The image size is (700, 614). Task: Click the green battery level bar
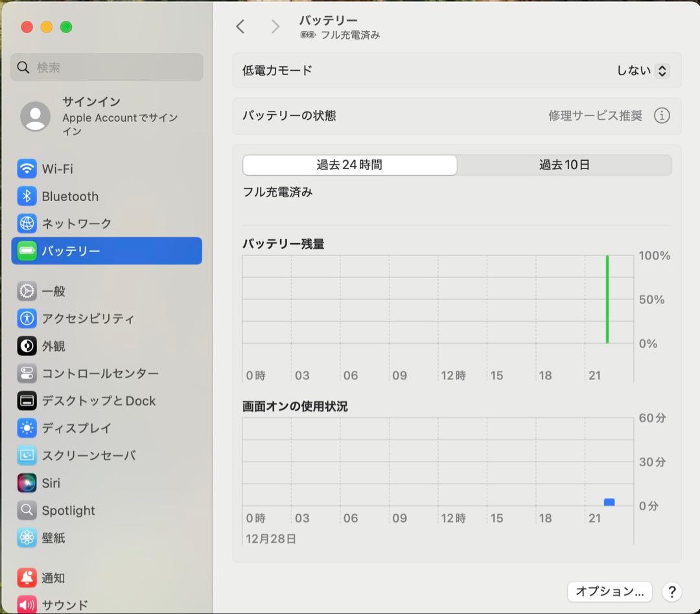pos(607,298)
